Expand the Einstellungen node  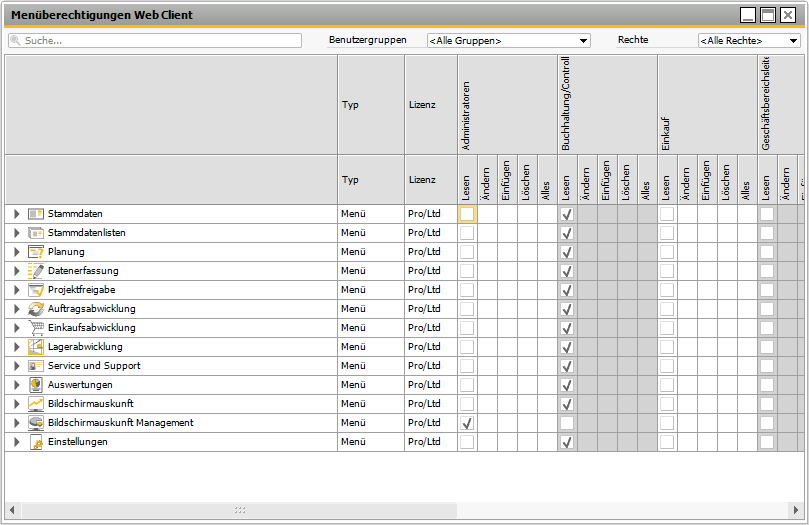(x=17, y=442)
